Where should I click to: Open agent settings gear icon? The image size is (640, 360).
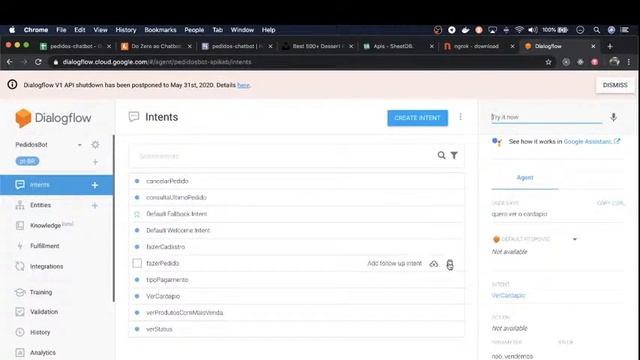(x=95, y=144)
